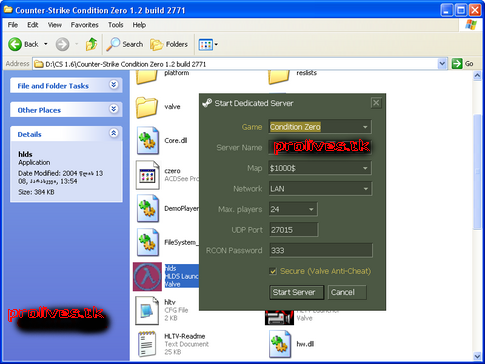
Task: Collapse the Details panel
Action: click(114, 133)
